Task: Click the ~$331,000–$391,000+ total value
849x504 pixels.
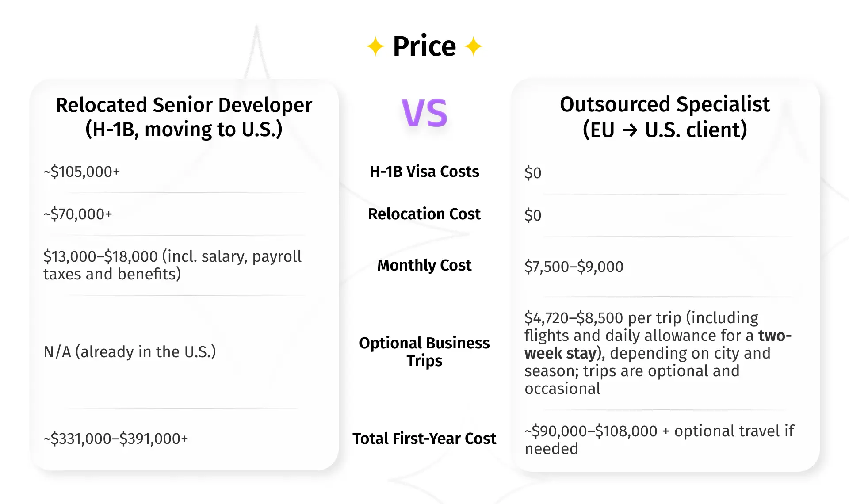Action: [x=116, y=439]
